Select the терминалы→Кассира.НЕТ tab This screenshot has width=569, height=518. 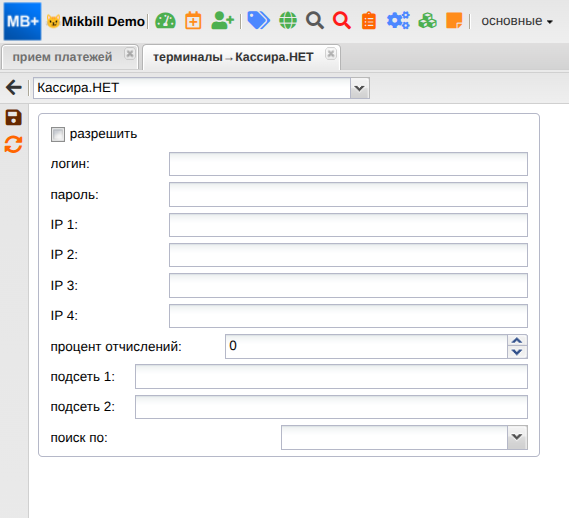coord(233,57)
